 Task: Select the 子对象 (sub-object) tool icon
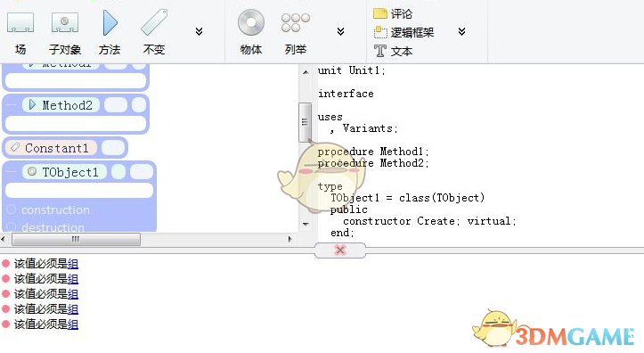click(64, 22)
